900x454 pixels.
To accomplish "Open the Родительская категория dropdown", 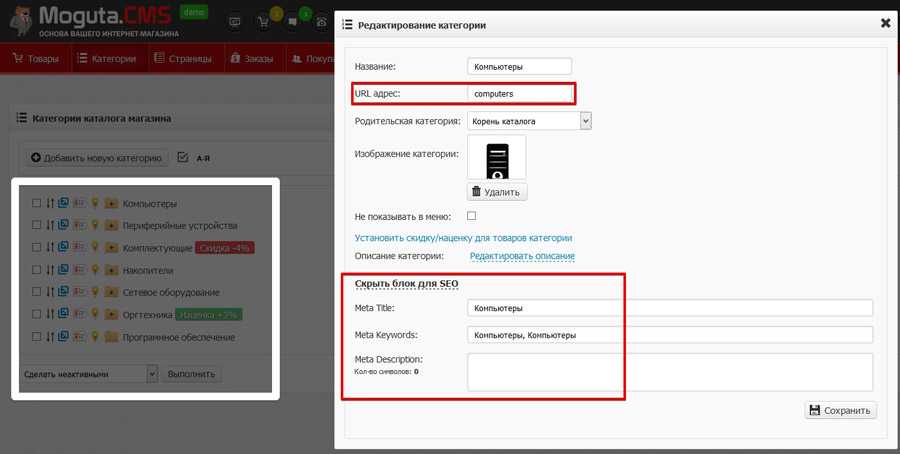I will click(x=530, y=121).
